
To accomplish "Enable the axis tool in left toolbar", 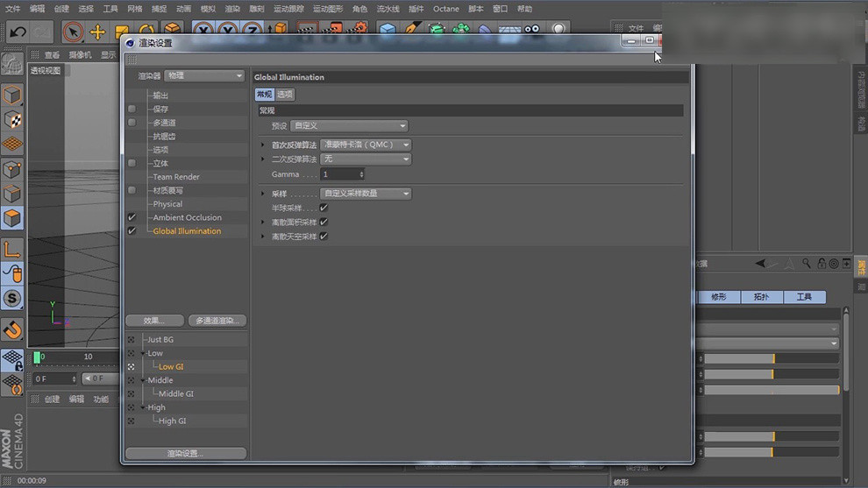I will (12, 250).
